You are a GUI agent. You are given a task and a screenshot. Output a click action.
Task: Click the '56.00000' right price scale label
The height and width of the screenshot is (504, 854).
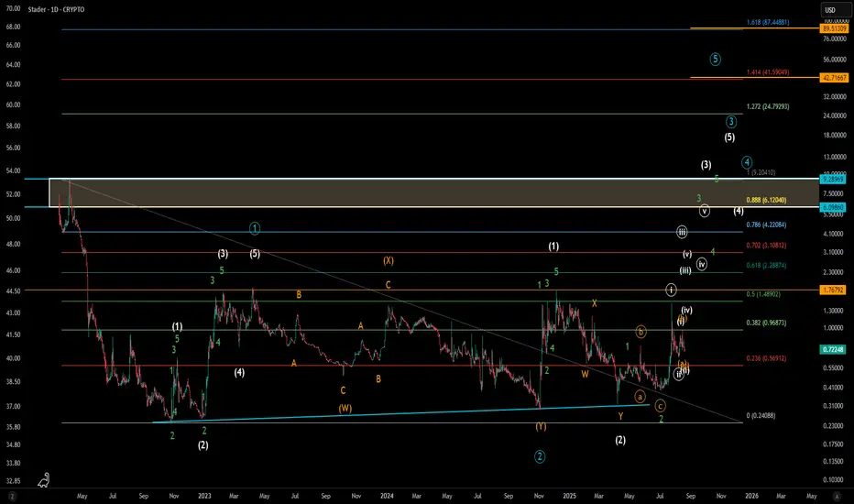click(835, 60)
